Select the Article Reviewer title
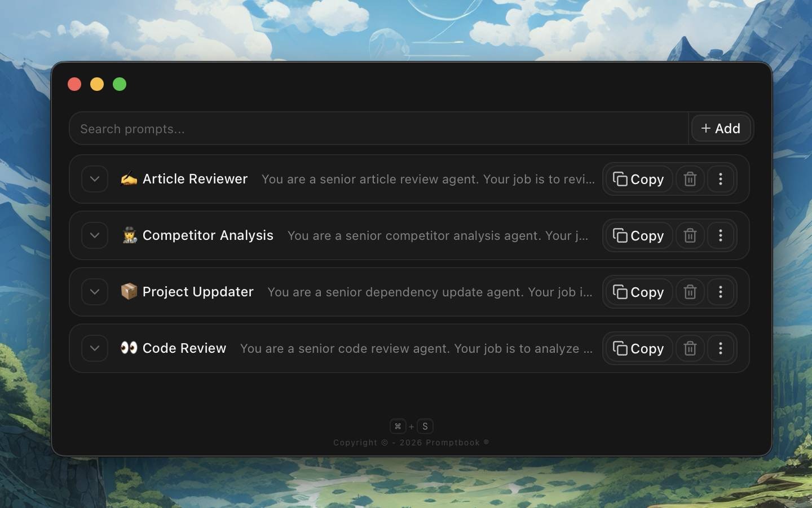The height and width of the screenshot is (508, 812). point(195,179)
